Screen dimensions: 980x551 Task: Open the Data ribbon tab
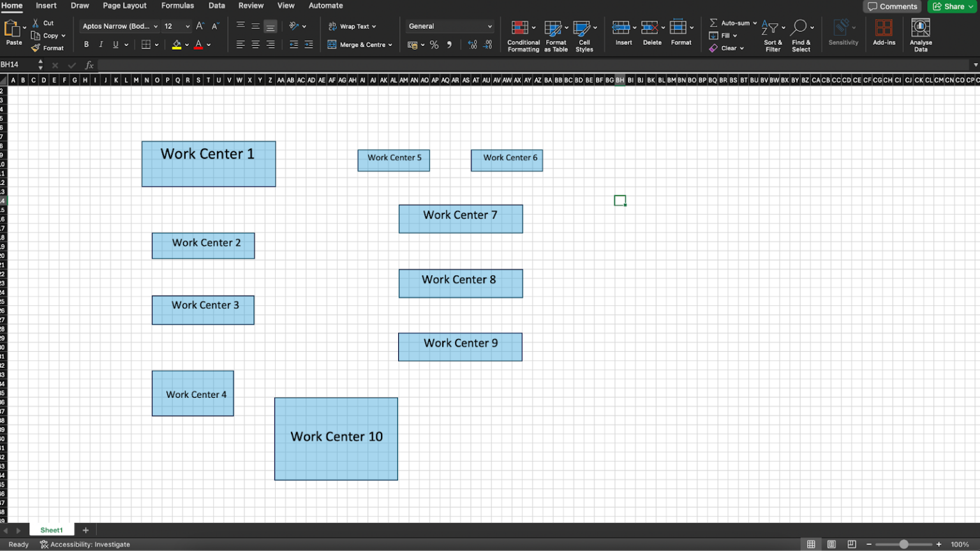point(217,6)
